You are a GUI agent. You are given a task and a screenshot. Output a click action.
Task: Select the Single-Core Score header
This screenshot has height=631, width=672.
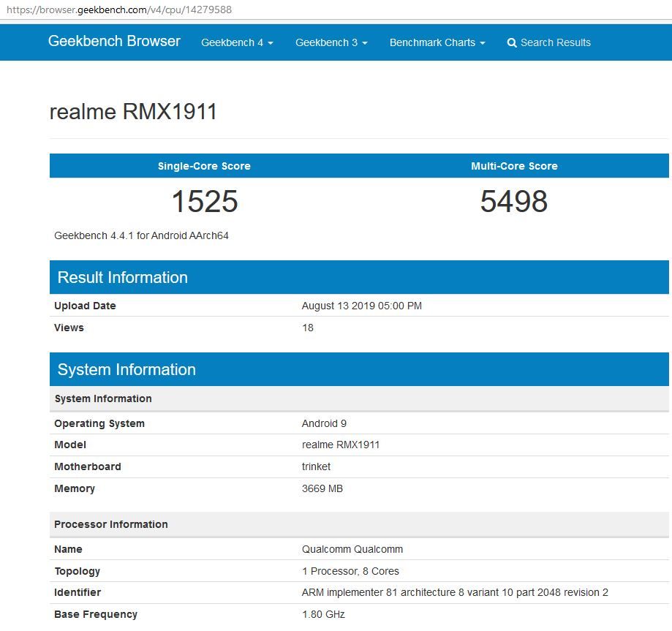[x=203, y=166]
